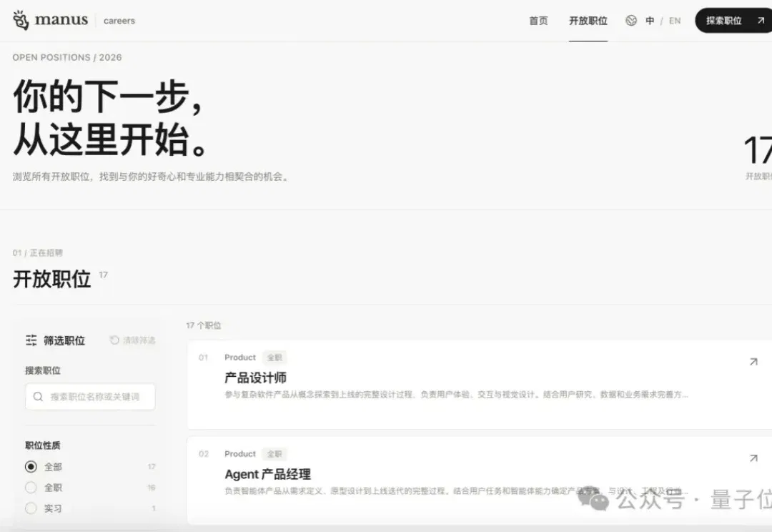This screenshot has height=532, width=772.
Task: Click the 开放职位 section heading
Action: (x=51, y=280)
